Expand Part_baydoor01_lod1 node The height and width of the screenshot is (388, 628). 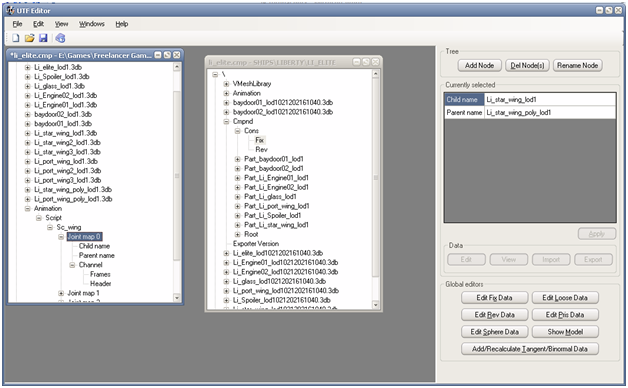point(238,159)
